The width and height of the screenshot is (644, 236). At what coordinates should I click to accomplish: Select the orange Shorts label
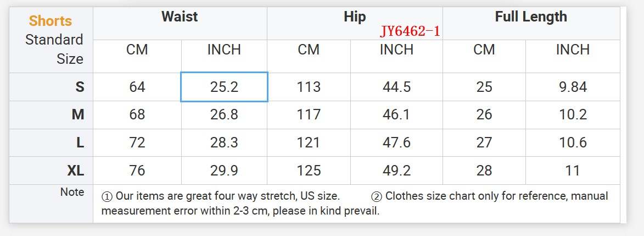(x=51, y=21)
